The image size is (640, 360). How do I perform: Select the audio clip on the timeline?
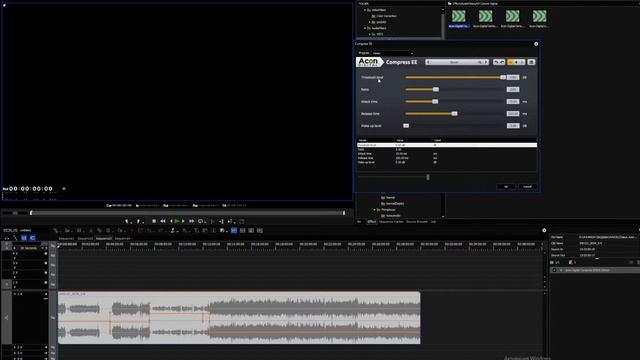tap(239, 318)
